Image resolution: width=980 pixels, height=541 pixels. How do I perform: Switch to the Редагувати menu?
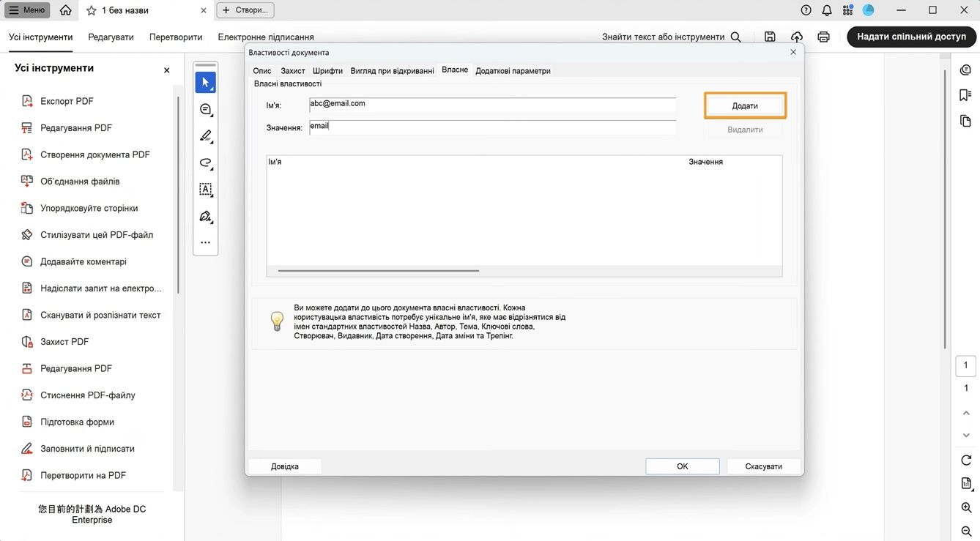pyautogui.click(x=111, y=37)
